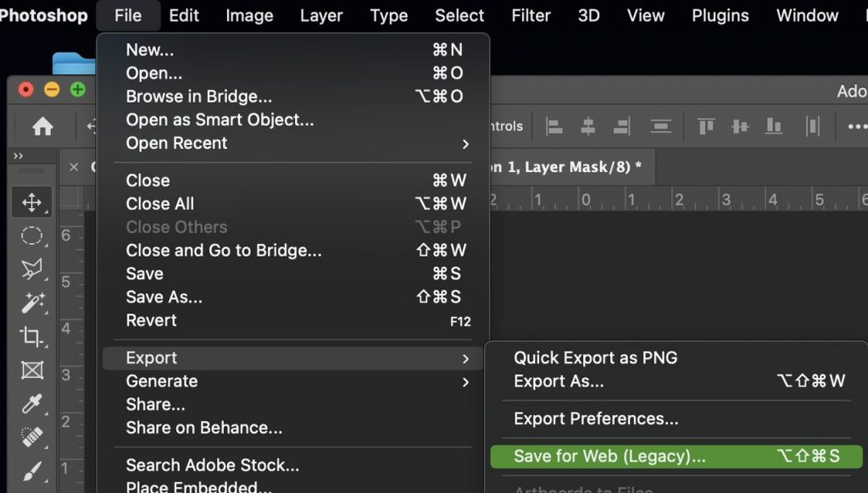Select the Brush tool
The height and width of the screenshot is (493, 868).
tap(32, 472)
